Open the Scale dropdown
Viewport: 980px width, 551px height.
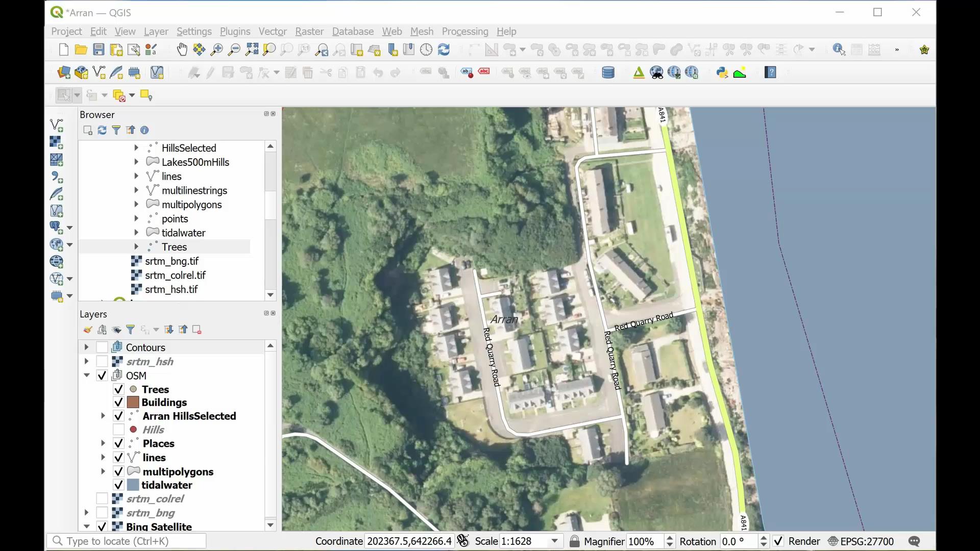555,541
